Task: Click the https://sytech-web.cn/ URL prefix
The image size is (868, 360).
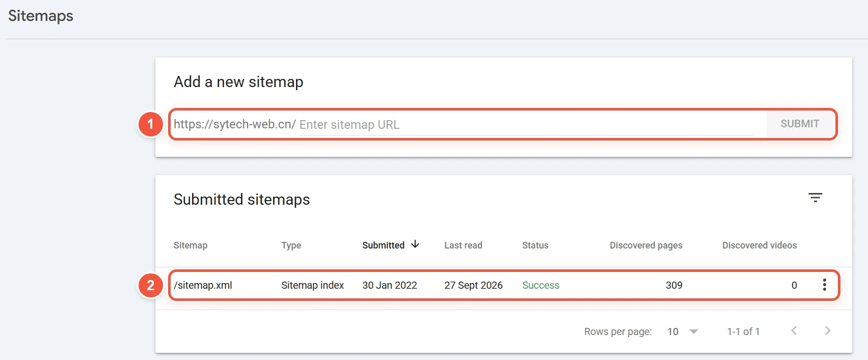Action: click(235, 124)
